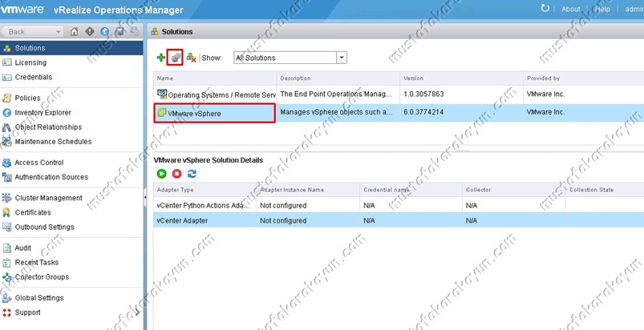Image resolution: width=644 pixels, height=330 pixels.
Task: Sort details by Collection State header
Action: tap(605, 190)
